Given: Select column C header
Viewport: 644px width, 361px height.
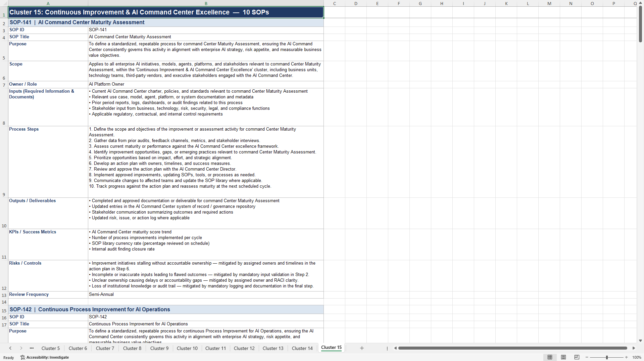Looking at the screenshot, I should click(334, 3).
